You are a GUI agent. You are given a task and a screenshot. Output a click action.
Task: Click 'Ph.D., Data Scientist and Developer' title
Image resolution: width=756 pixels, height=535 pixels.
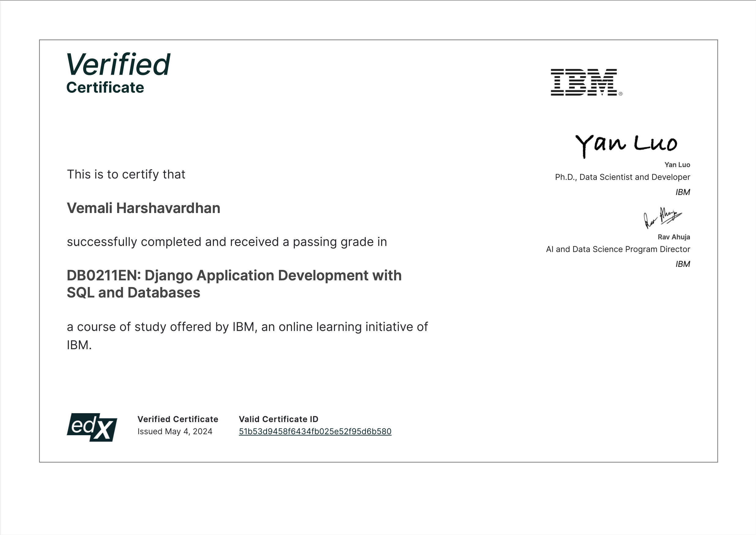[622, 177]
